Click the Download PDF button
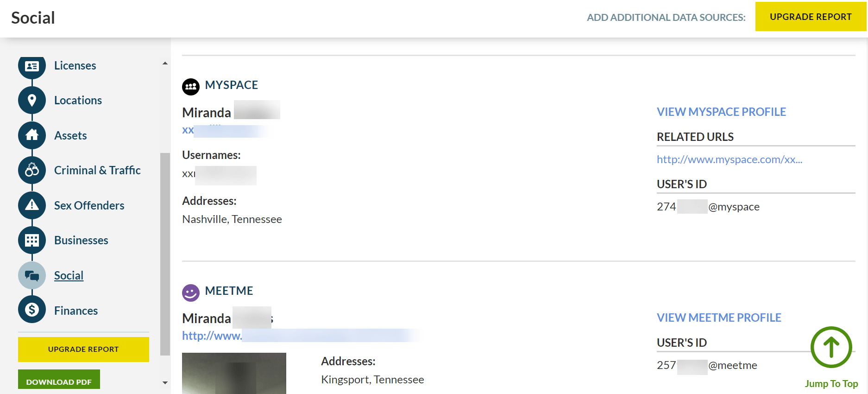868x394 pixels. 59,380
